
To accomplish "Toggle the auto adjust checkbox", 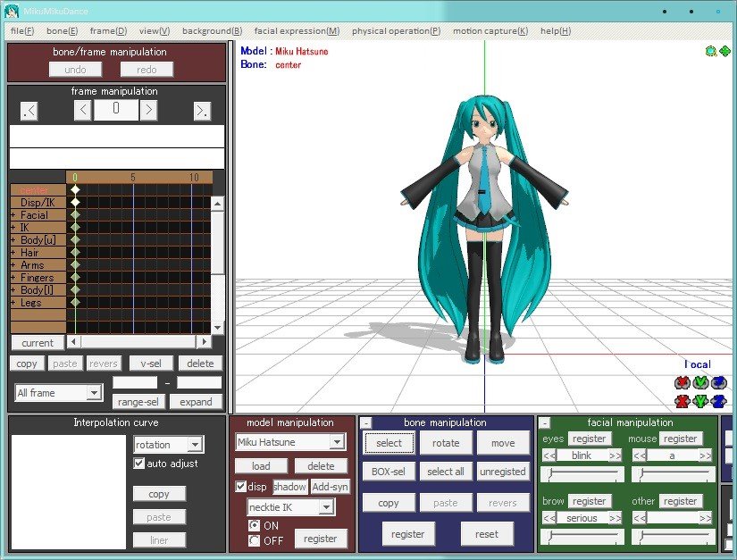I will point(138,464).
